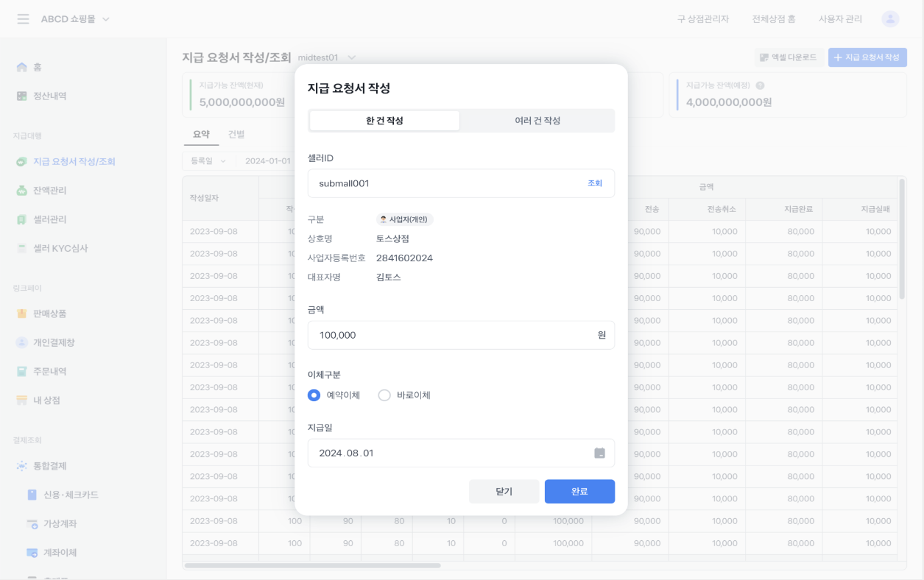This screenshot has width=924, height=580.
Task: Expand the ABCD 쇼핑몰 store dropdown
Action: 105,19
